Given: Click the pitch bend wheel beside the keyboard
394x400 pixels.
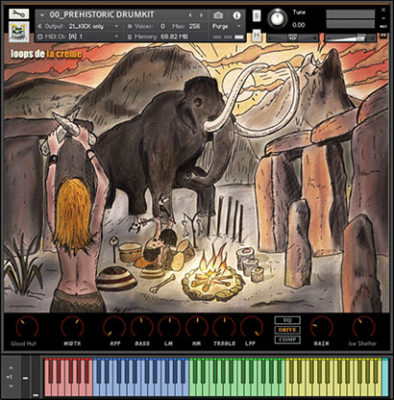Looking at the screenshot, I should 26,378.
